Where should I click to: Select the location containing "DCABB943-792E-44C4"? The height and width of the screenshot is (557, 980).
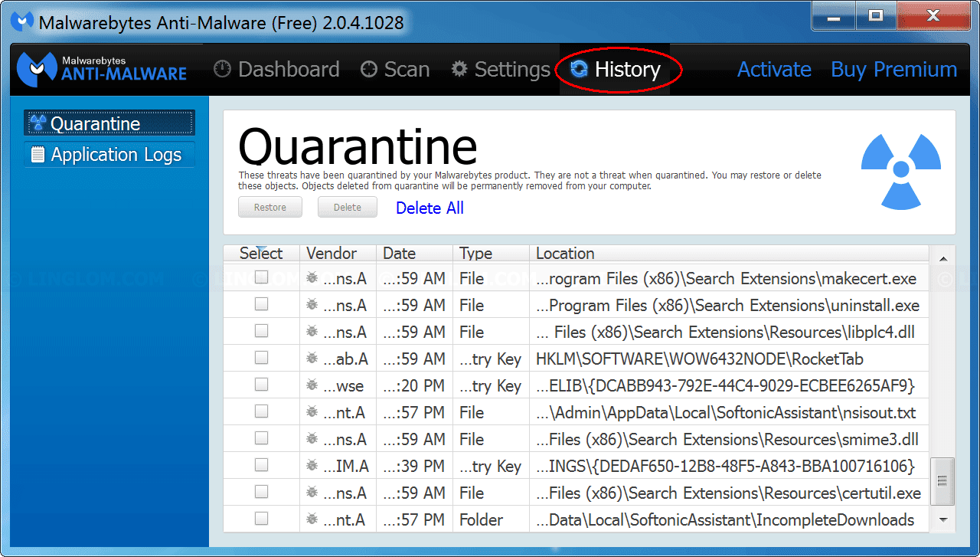point(725,385)
